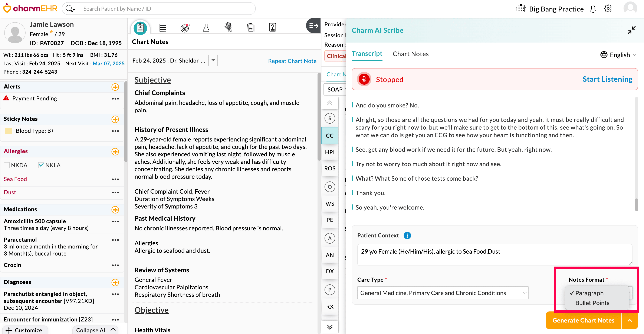Open the treatment goals target icon

click(185, 27)
